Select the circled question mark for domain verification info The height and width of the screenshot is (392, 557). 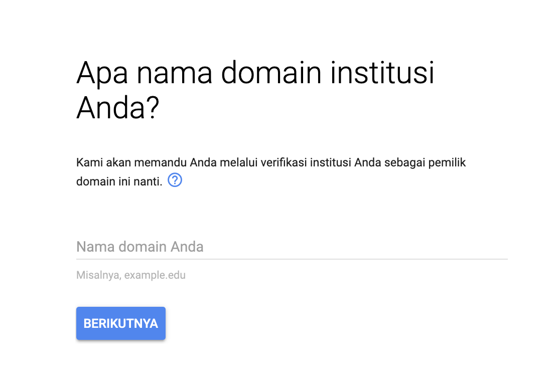click(175, 180)
